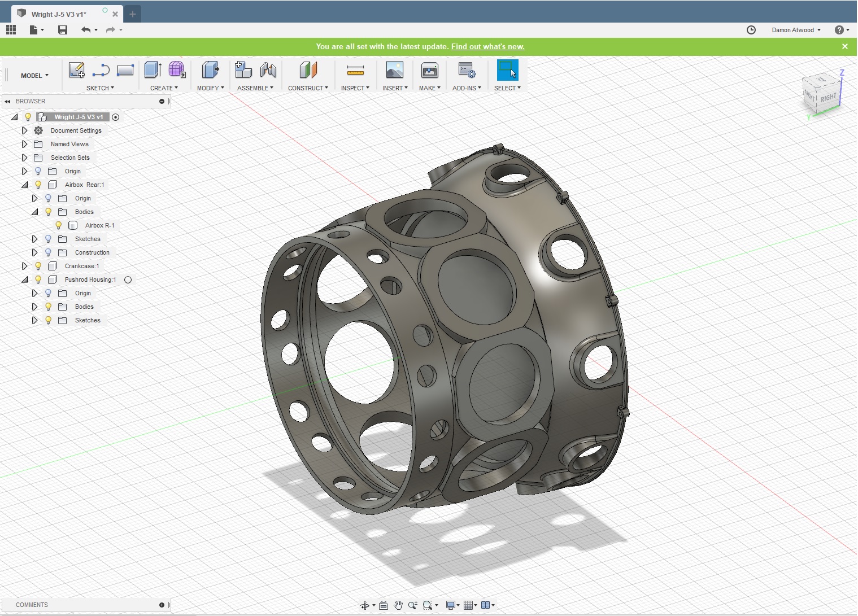Click the Add-Ins scripts icon

[467, 70]
